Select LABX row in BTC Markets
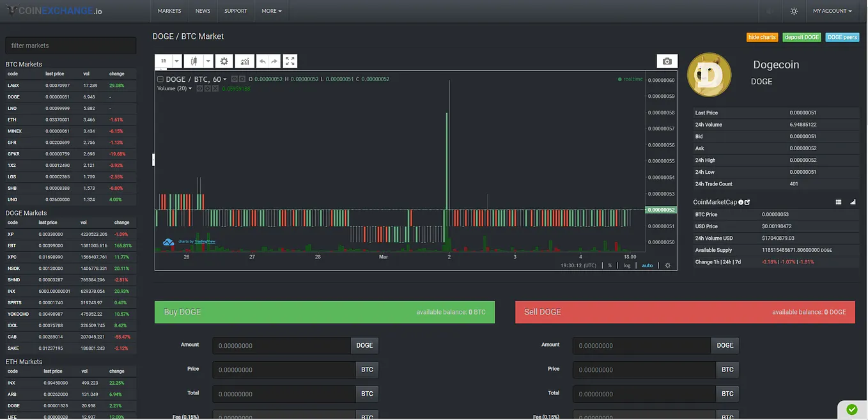The width and height of the screenshot is (868, 420). (x=70, y=85)
